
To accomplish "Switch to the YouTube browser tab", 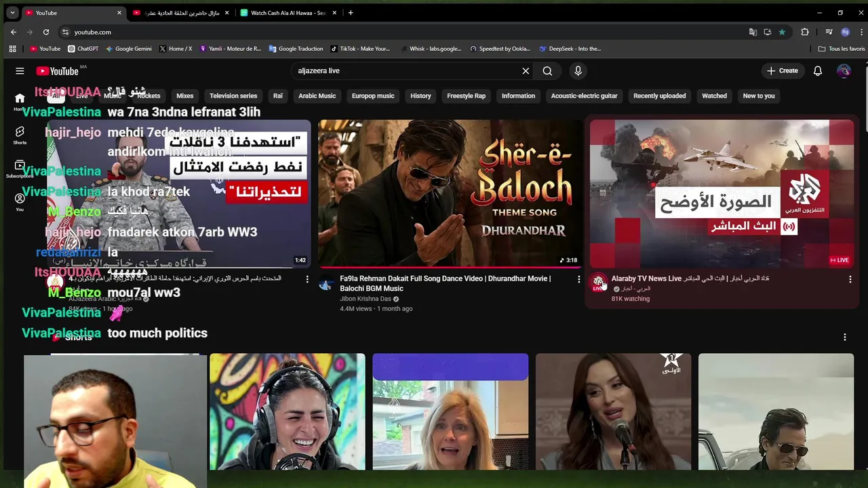I will click(x=73, y=13).
